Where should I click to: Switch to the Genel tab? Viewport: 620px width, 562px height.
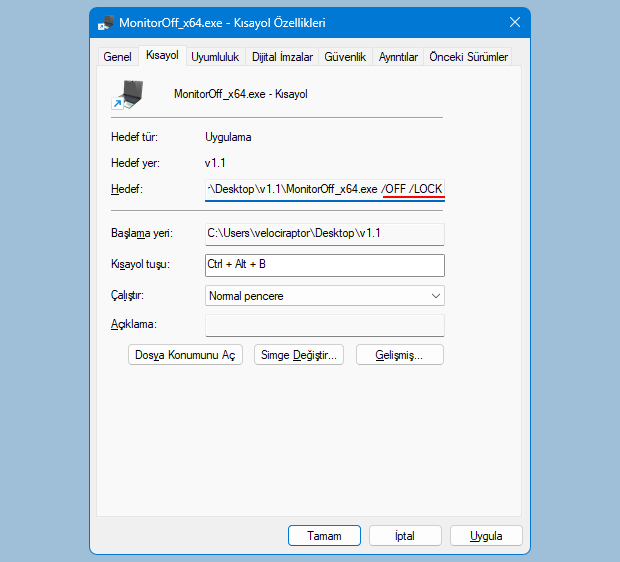pyautogui.click(x=117, y=57)
